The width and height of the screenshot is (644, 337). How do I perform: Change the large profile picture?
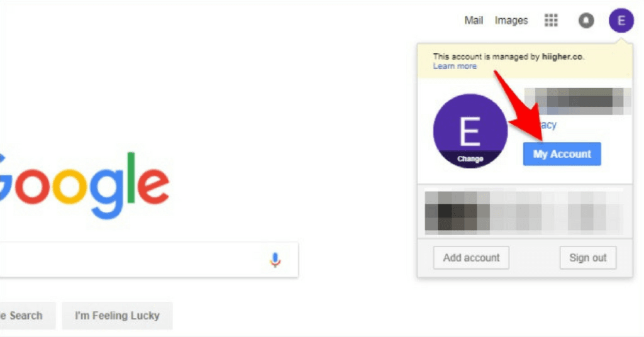click(x=470, y=131)
